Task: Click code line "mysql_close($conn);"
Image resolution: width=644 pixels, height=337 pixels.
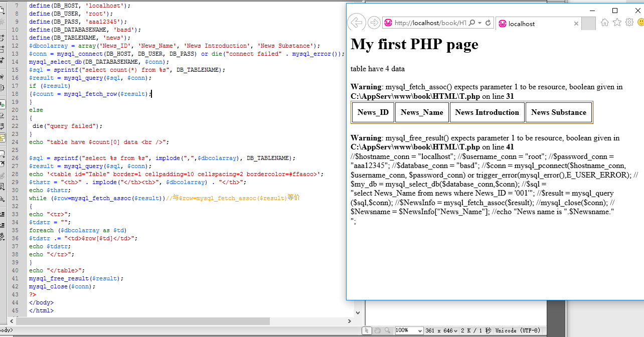Action: pos(62,286)
